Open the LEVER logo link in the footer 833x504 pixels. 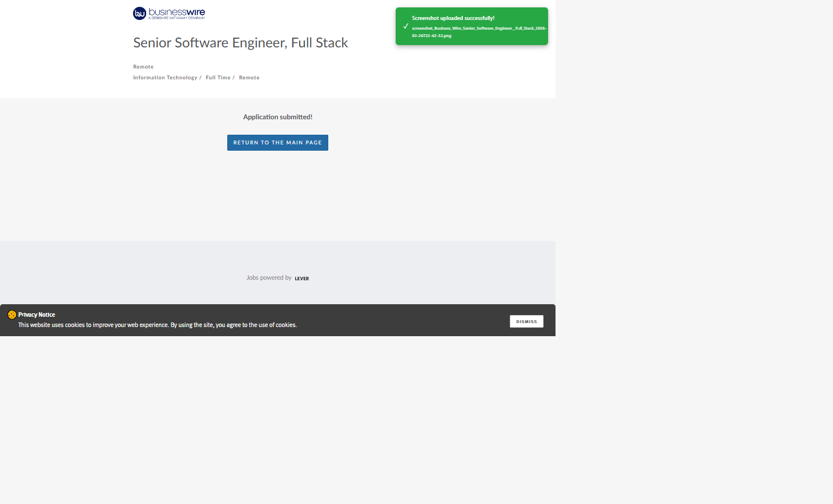tap(301, 279)
